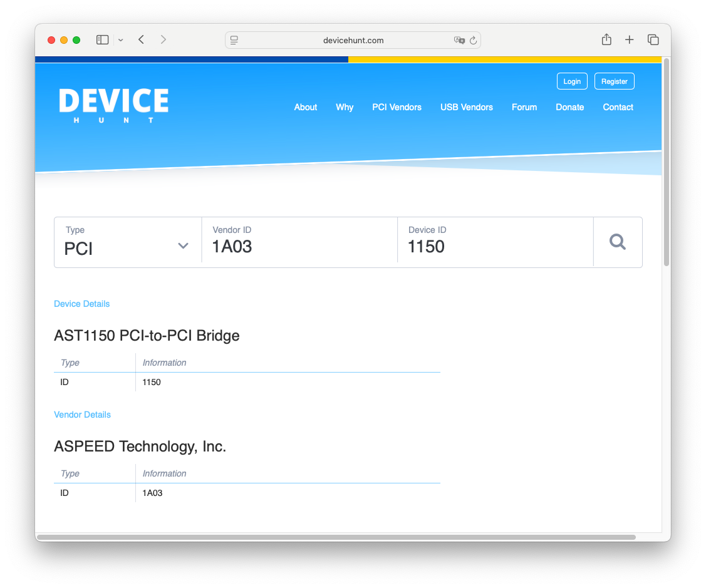Screen dimensions: 706x588
Task: Click the Donate link
Action: (569, 107)
